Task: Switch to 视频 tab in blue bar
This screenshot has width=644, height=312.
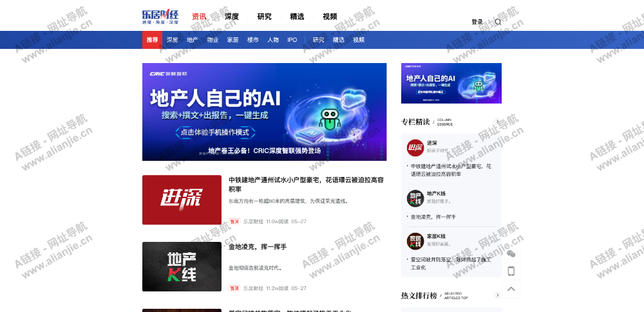Action: tap(359, 40)
